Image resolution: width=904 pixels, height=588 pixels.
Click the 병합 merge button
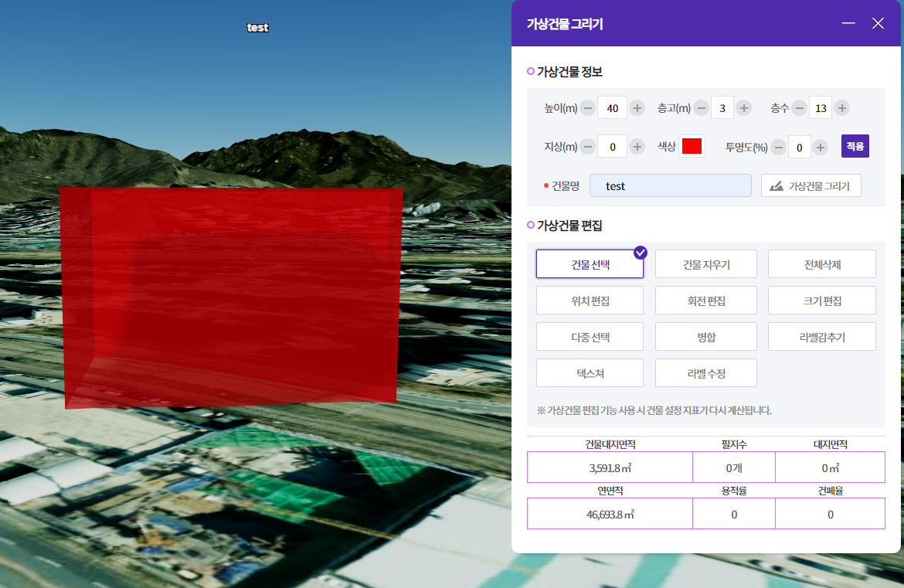[x=706, y=337]
